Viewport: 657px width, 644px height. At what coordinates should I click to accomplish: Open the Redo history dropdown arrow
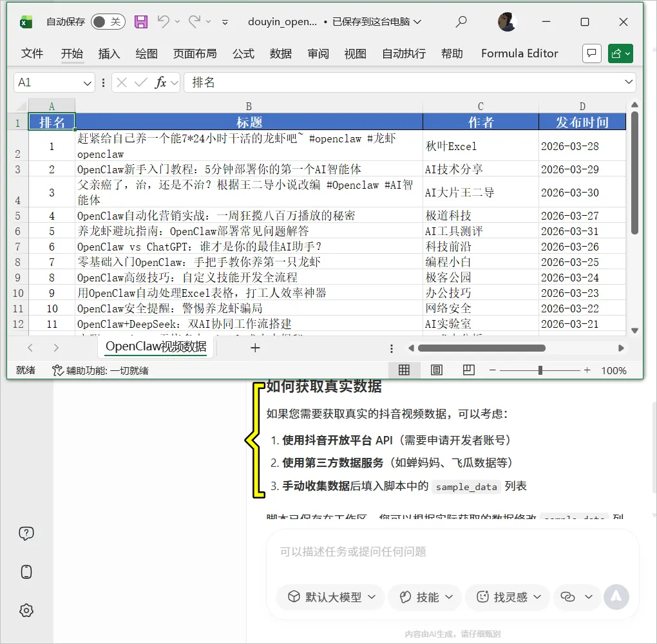tap(208, 22)
